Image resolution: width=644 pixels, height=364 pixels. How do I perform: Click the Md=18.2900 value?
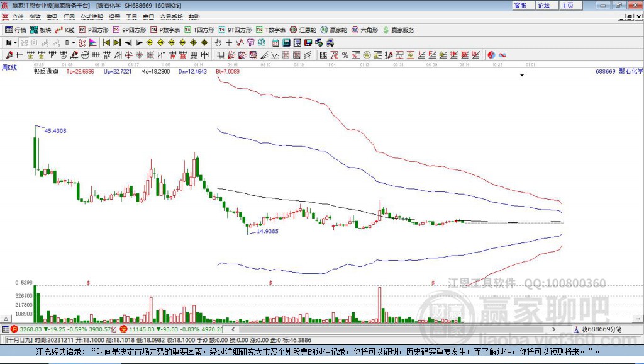(155, 71)
